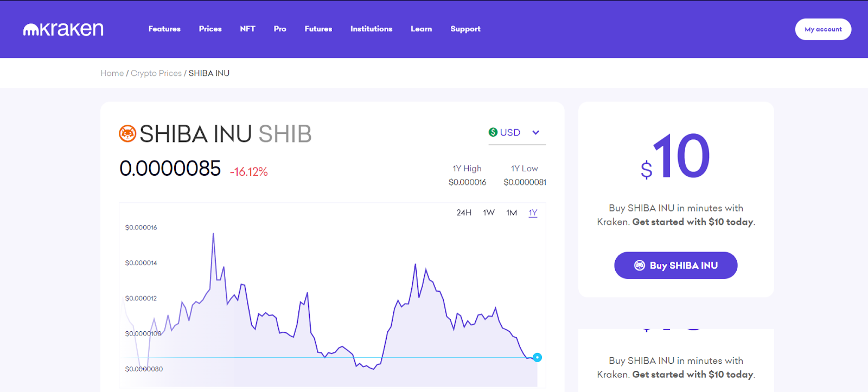The height and width of the screenshot is (392, 868).
Task: Click the blue current price marker on chart
Action: tap(537, 357)
